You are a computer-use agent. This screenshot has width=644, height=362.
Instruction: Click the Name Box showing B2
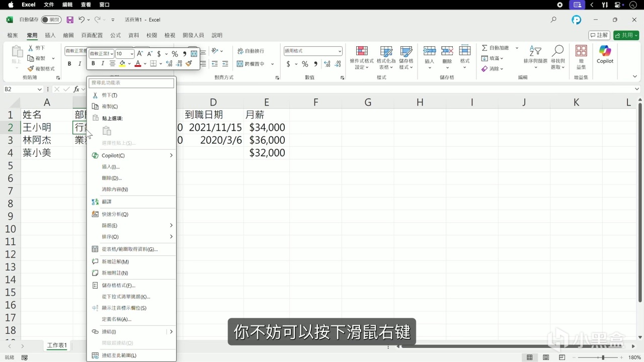pyautogui.click(x=23, y=89)
